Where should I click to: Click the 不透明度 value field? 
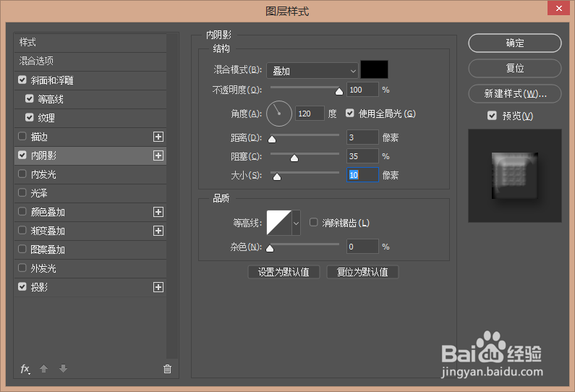click(362, 90)
